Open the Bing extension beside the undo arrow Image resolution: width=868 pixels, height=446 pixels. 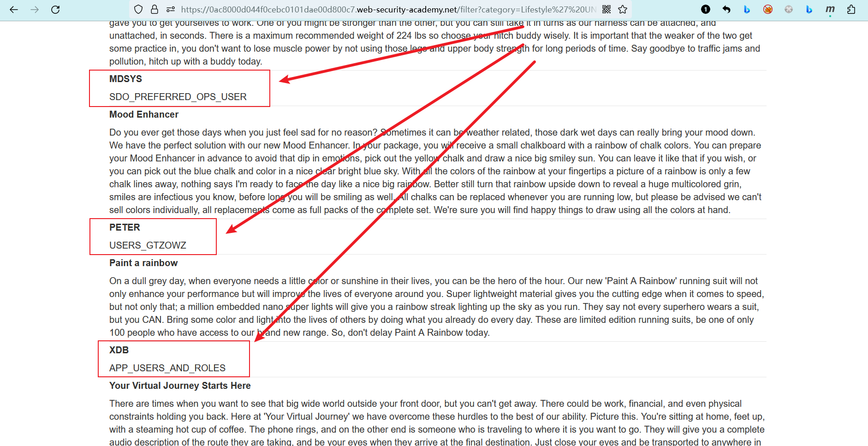click(747, 9)
